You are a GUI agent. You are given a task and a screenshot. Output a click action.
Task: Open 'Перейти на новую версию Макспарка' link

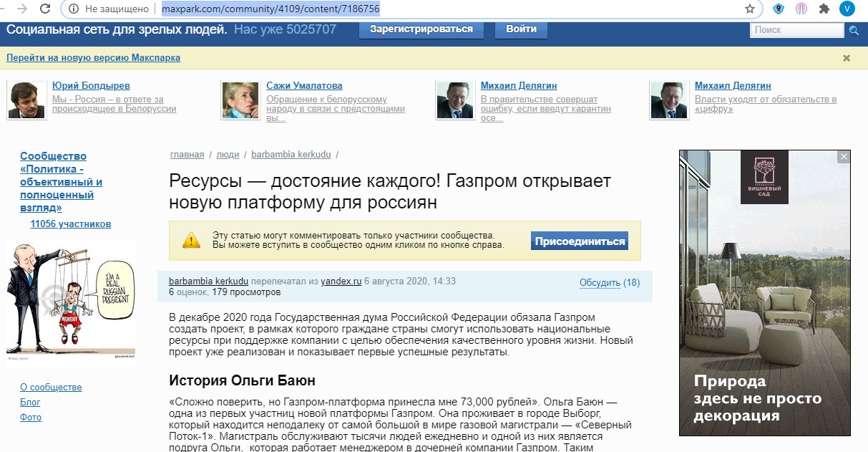[x=93, y=58]
